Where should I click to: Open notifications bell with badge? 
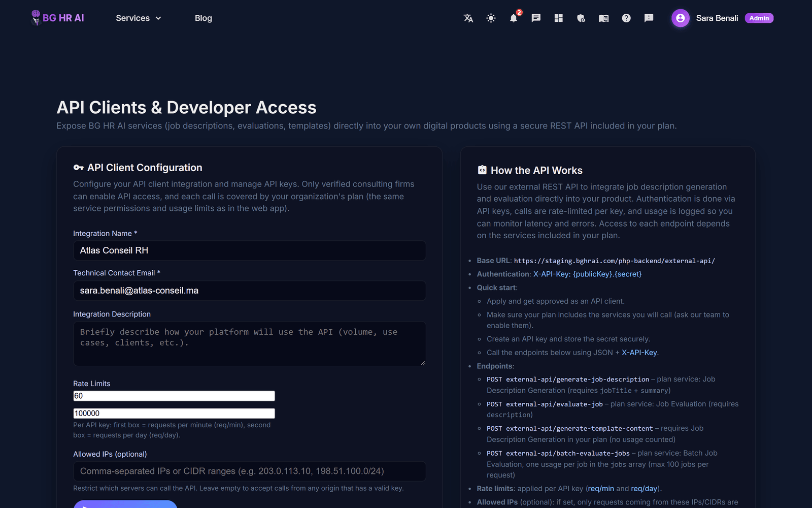point(514,18)
